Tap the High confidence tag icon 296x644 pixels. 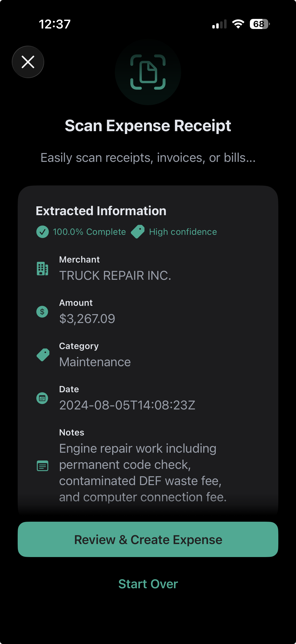coord(138,232)
